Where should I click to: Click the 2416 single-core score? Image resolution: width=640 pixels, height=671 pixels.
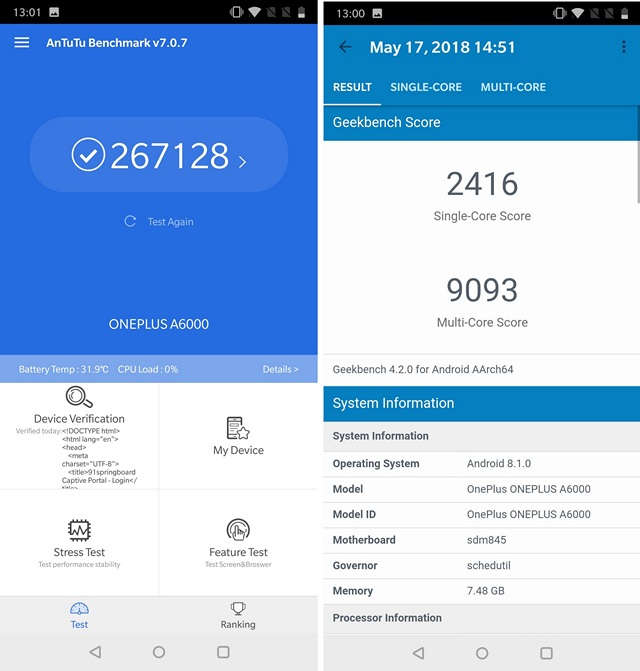pos(482,184)
